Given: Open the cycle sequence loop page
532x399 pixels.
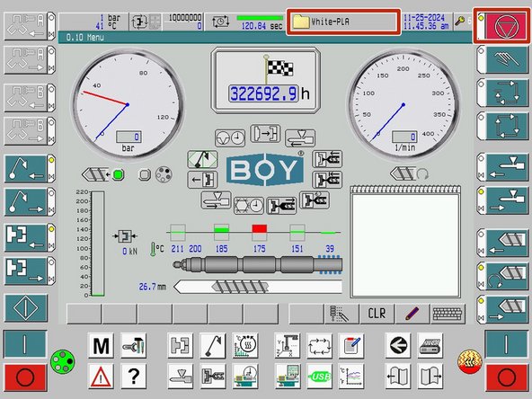Looking at the screenshot, I should pyautogui.click(x=319, y=345).
